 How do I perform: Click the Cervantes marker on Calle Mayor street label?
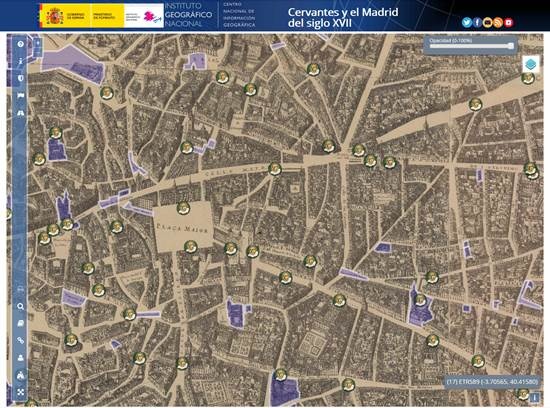(275, 169)
